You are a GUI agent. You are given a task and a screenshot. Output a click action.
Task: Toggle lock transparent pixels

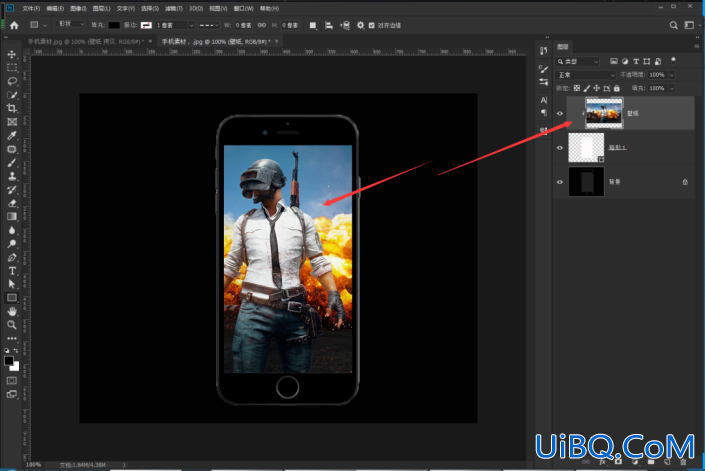pyautogui.click(x=577, y=88)
